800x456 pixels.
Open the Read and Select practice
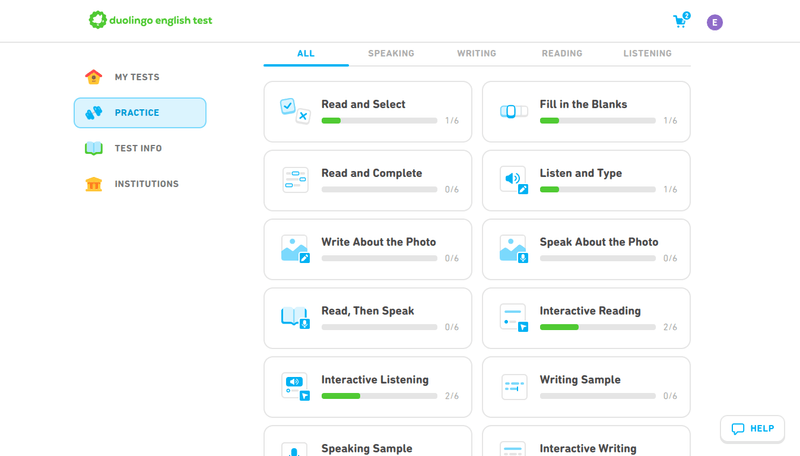click(368, 111)
